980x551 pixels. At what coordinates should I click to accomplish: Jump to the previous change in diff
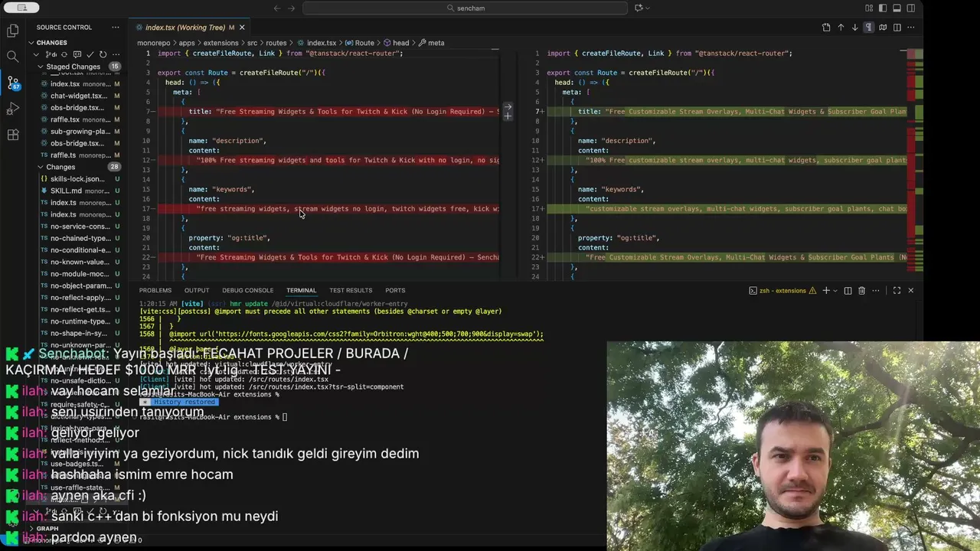click(x=841, y=28)
